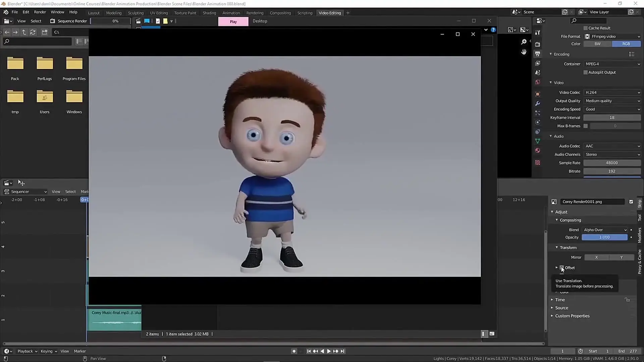
Task: Open the Object properties orange square icon
Action: 538,94
